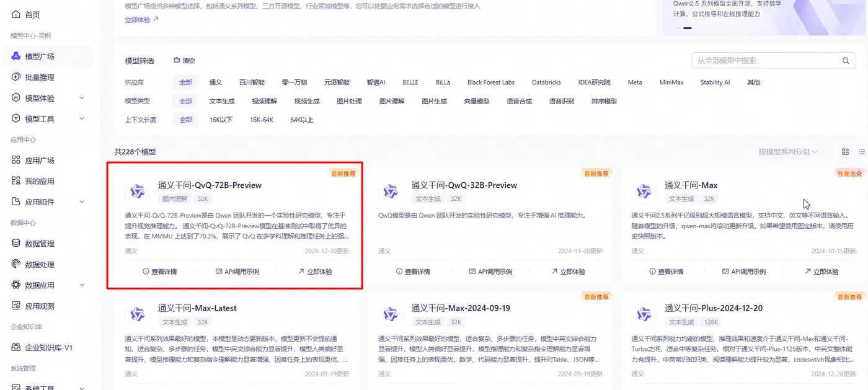Click the 通义千问-QwQ-32B-Preview model logo
The width and height of the screenshot is (868, 390).
pyautogui.click(x=390, y=191)
